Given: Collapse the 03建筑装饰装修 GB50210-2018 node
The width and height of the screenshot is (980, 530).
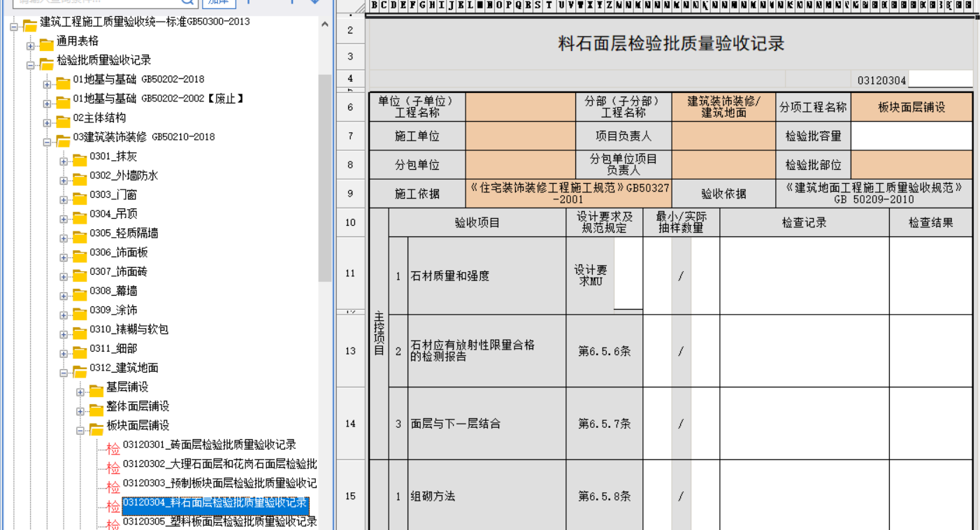Looking at the screenshot, I should (47, 143).
